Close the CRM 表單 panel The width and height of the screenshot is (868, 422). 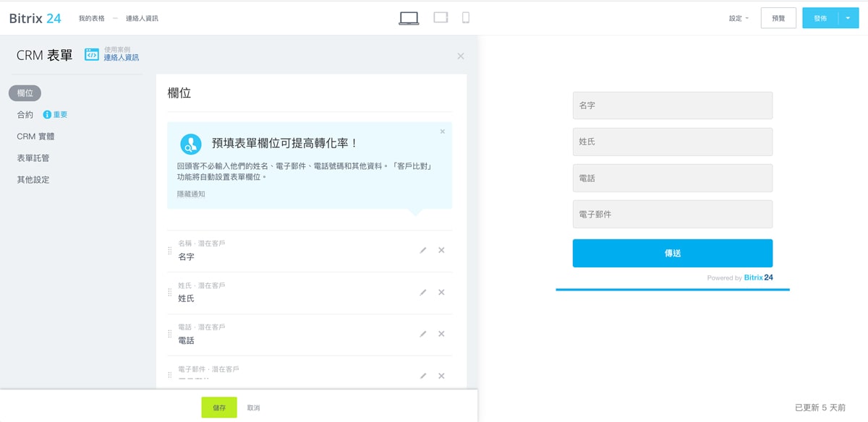(461, 56)
